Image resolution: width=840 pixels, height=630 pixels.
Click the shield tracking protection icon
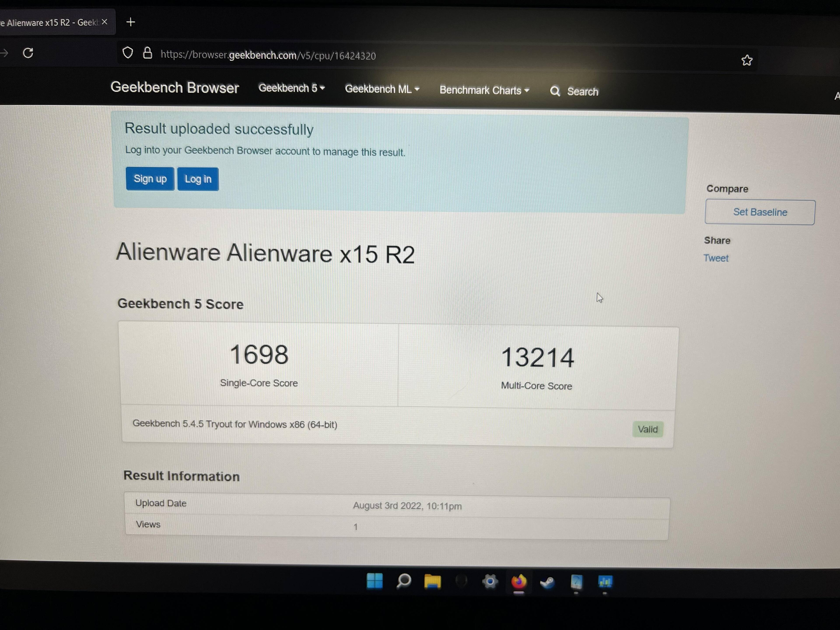128,53
